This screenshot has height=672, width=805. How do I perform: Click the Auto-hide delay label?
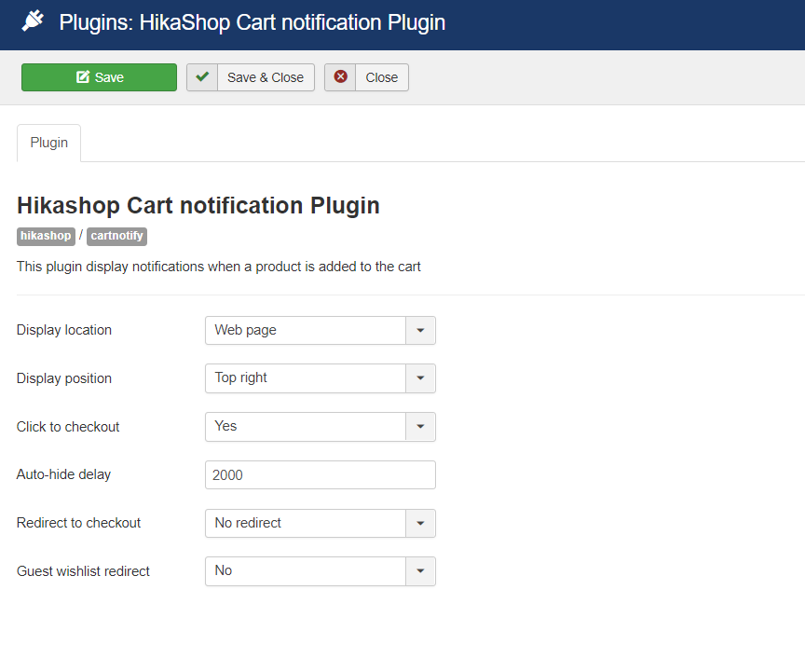[63, 474]
